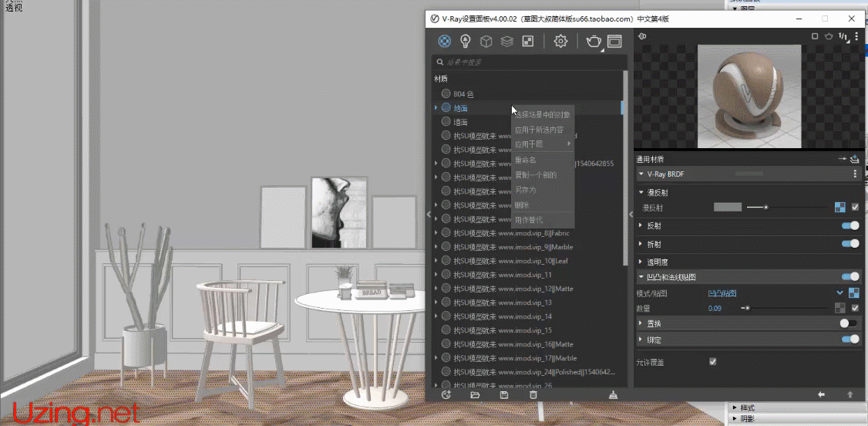Toggle the 反射 (reflection) switch
The width and height of the screenshot is (868, 426).
(x=849, y=225)
